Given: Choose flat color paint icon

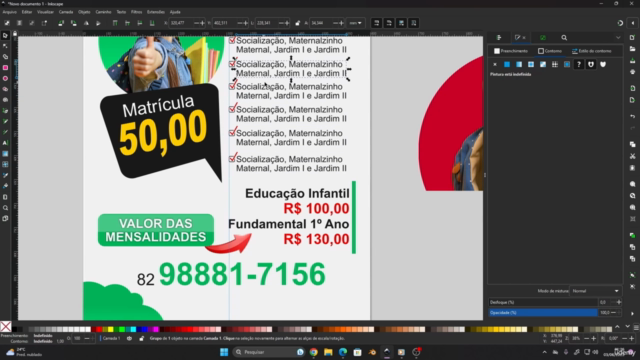Looking at the screenshot, I should click(507, 64).
